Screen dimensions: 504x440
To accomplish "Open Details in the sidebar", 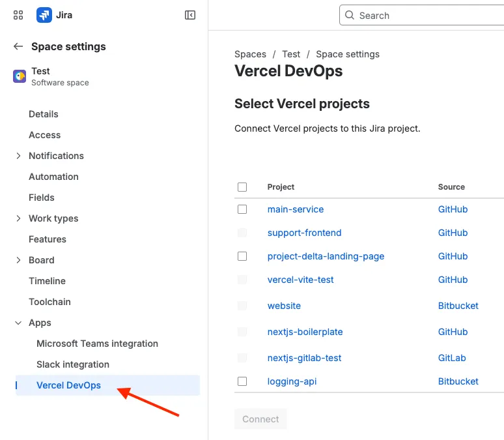I will point(44,114).
